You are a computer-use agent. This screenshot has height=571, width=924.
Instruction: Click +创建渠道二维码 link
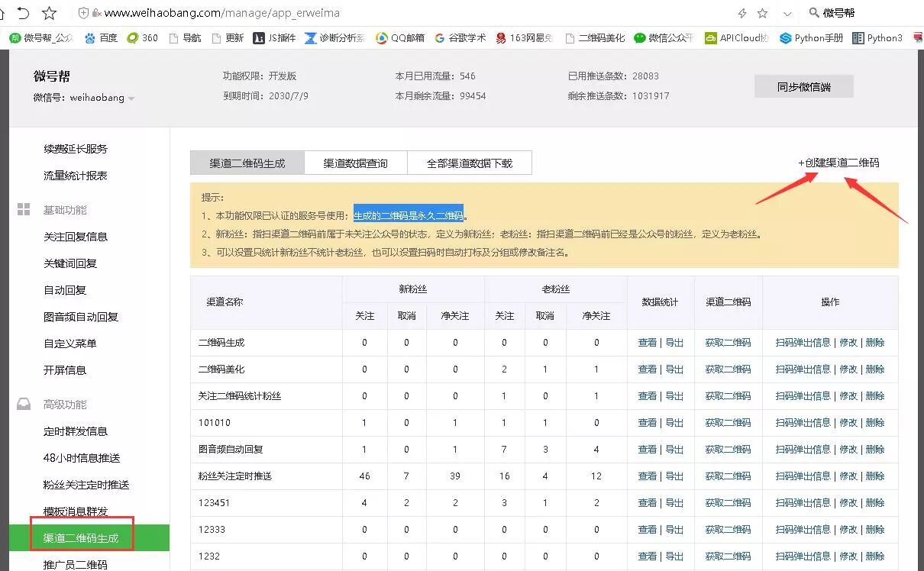click(x=838, y=163)
